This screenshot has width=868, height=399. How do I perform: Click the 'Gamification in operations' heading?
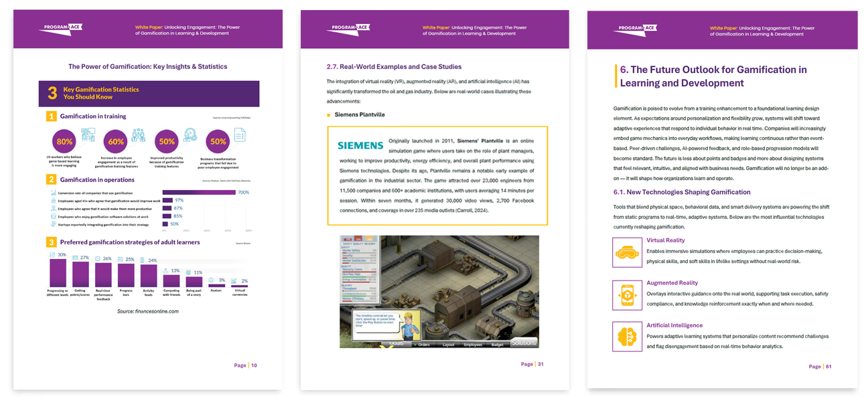(97, 179)
